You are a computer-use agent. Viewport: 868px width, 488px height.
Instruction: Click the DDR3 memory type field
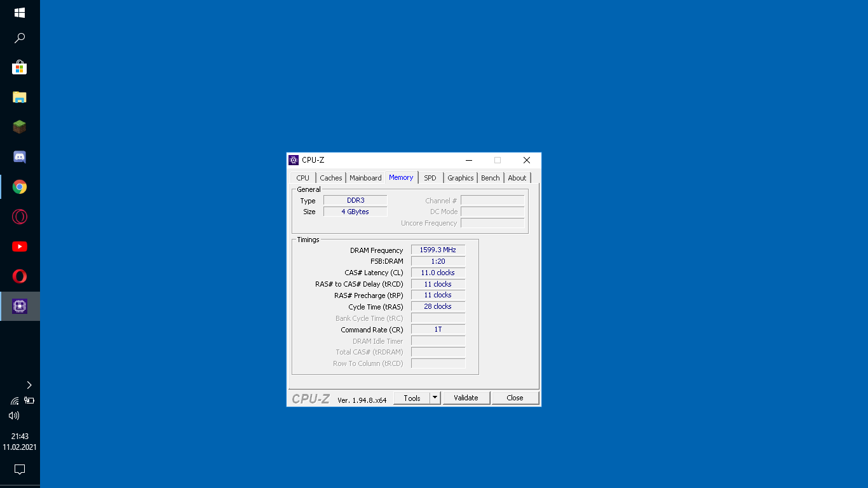(355, 200)
